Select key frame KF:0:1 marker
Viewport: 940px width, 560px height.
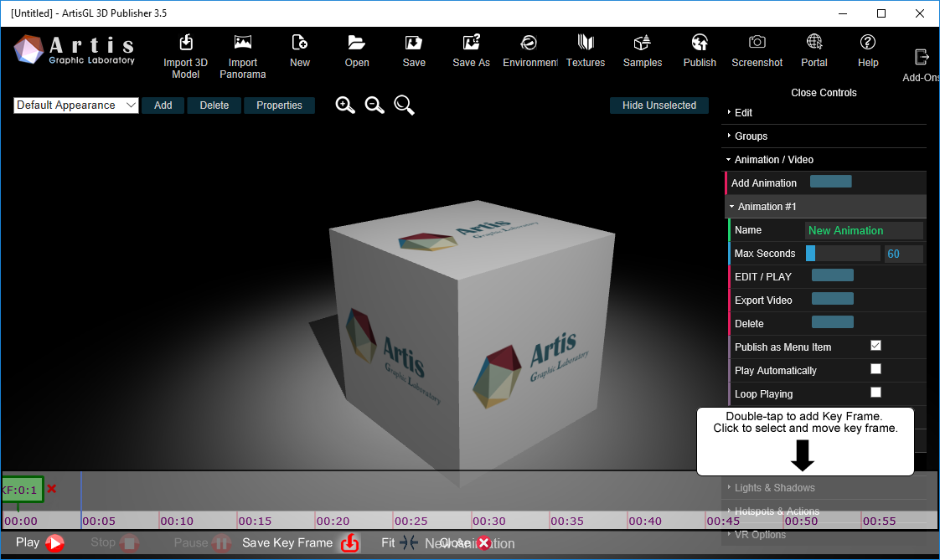coord(23,490)
